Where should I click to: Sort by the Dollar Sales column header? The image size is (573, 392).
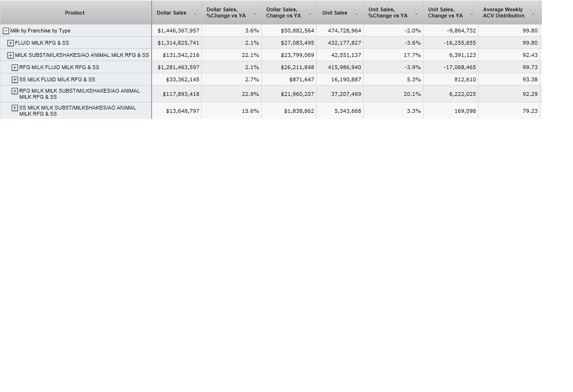(x=171, y=13)
